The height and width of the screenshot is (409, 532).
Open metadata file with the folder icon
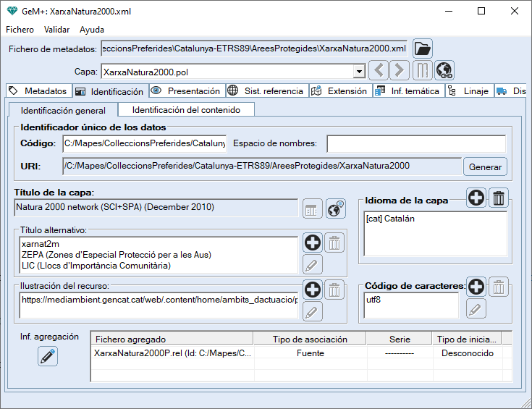point(422,49)
